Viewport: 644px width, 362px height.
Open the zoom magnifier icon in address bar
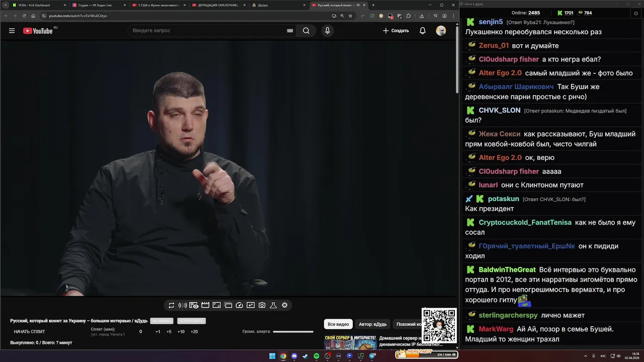(x=342, y=16)
